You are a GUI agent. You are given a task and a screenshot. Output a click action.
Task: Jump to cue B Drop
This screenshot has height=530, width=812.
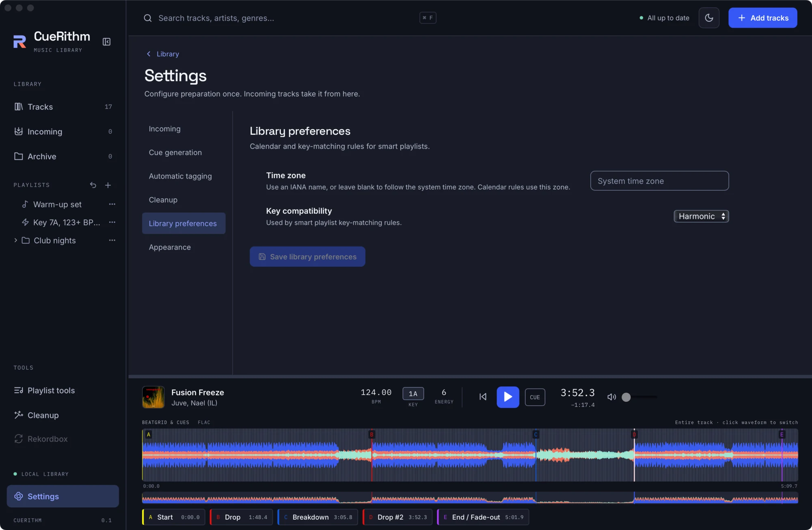point(241,517)
